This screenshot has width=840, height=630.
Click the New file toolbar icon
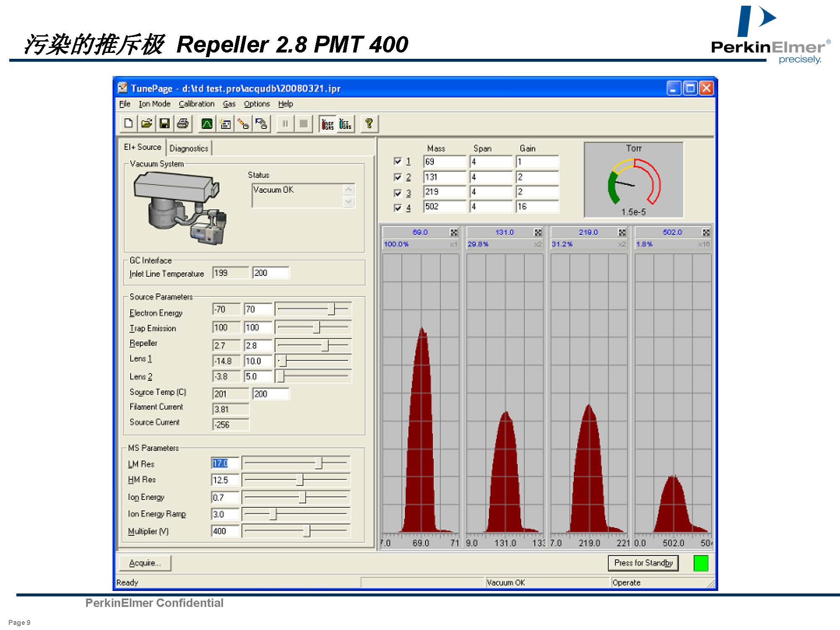129,123
